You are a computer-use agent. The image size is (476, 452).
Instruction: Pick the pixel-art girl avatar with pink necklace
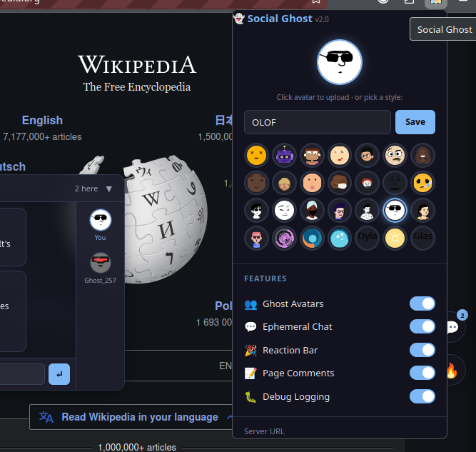312,155
